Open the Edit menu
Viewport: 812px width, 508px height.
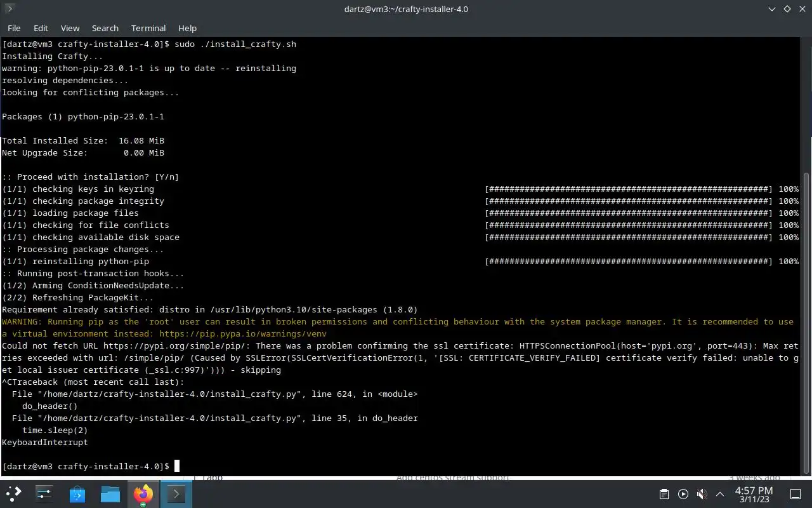(x=41, y=28)
